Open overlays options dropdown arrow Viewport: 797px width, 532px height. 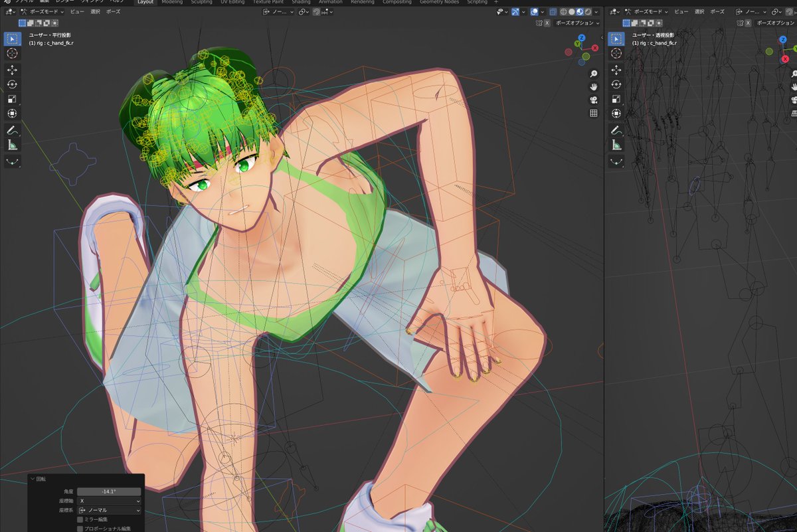coord(543,11)
